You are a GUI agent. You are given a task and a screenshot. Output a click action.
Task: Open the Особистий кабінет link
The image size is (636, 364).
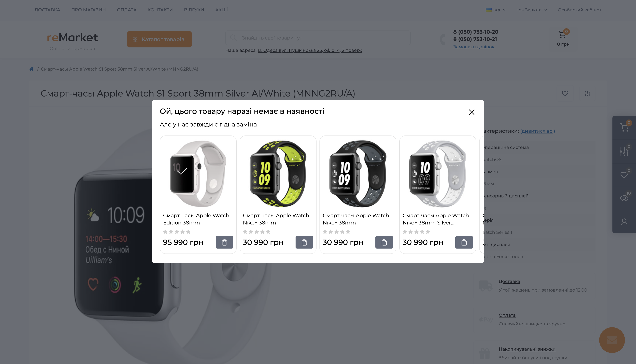pos(579,10)
